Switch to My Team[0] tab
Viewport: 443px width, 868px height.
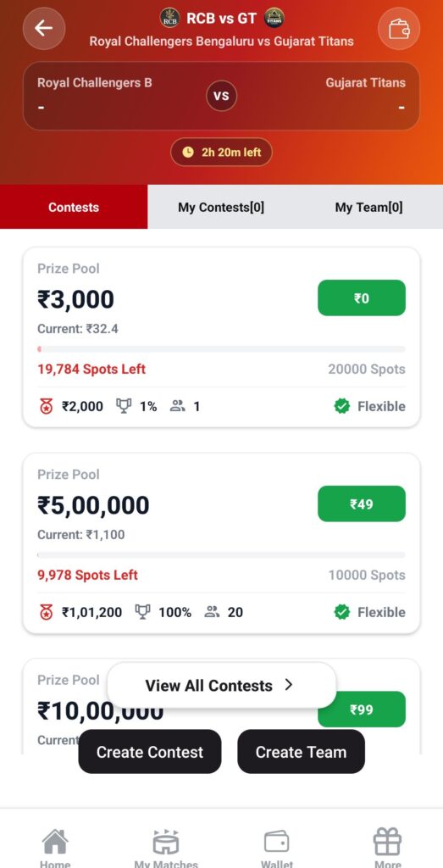click(369, 207)
